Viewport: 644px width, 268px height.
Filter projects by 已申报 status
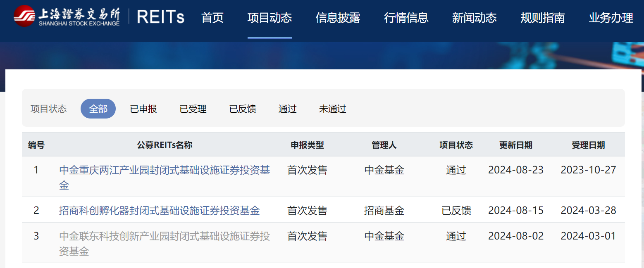coord(143,109)
